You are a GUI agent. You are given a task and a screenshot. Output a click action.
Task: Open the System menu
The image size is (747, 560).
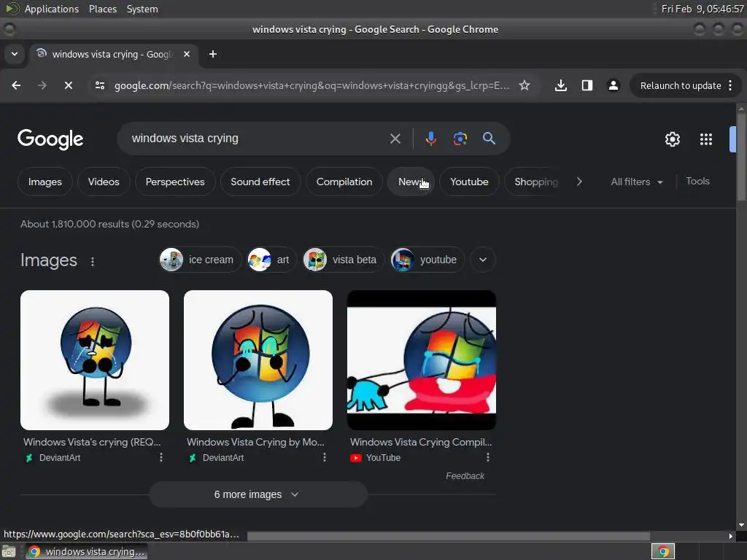[x=142, y=9]
